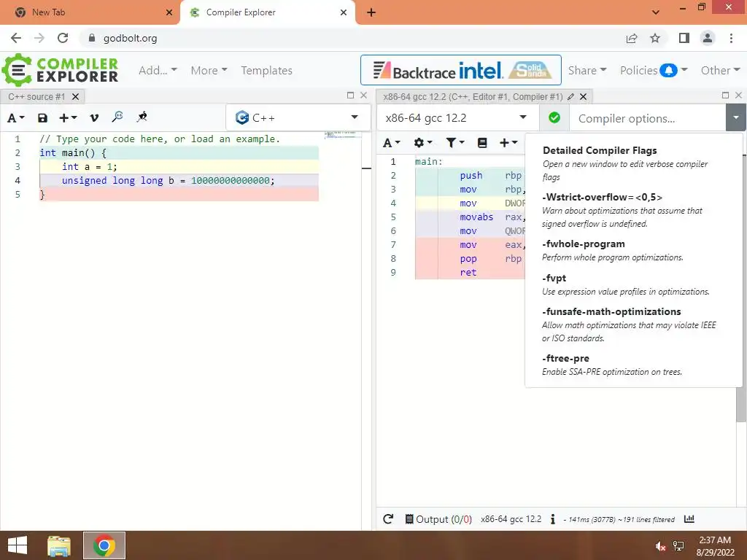Reload the godbolt.org page
This screenshot has width=747, height=560.
click(63, 38)
